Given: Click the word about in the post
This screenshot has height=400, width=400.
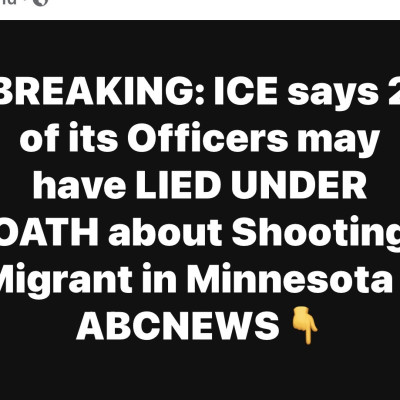Looking at the screenshot, I should coord(165,231).
